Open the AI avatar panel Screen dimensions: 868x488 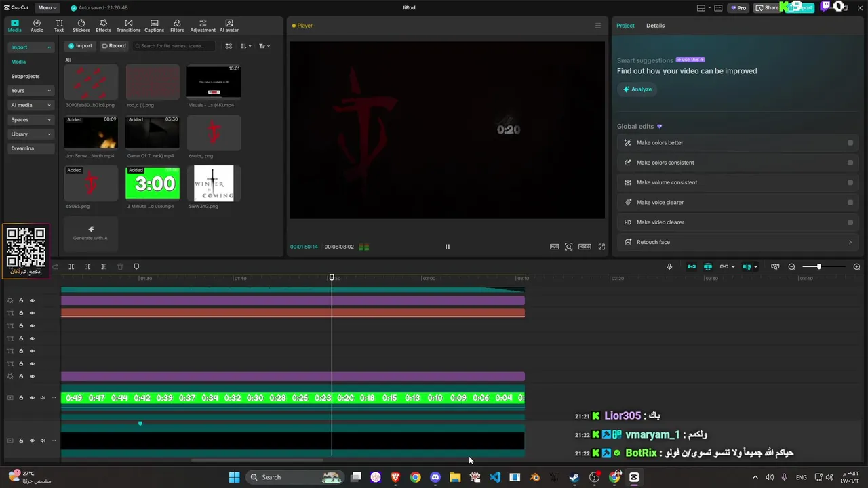229,26
